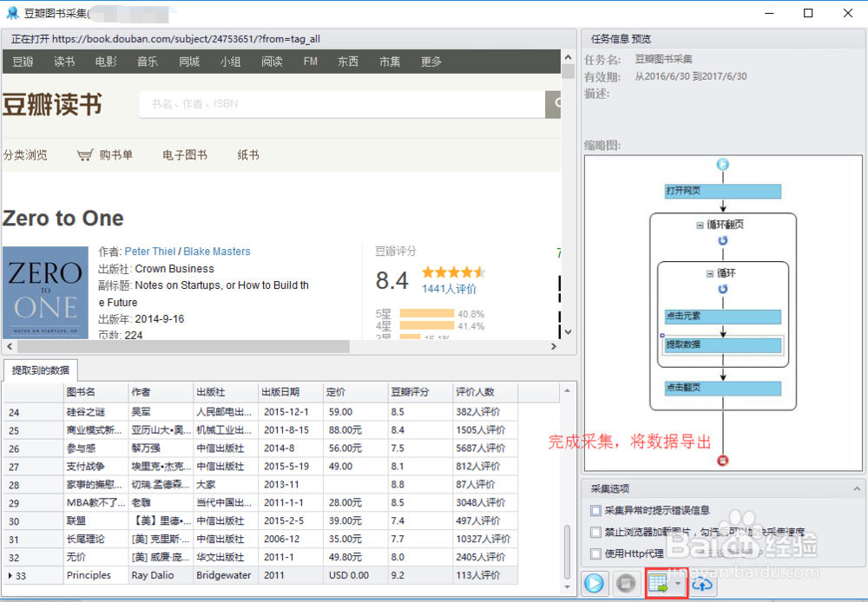
Task: Open author link Peter Thiel
Action: coord(150,252)
